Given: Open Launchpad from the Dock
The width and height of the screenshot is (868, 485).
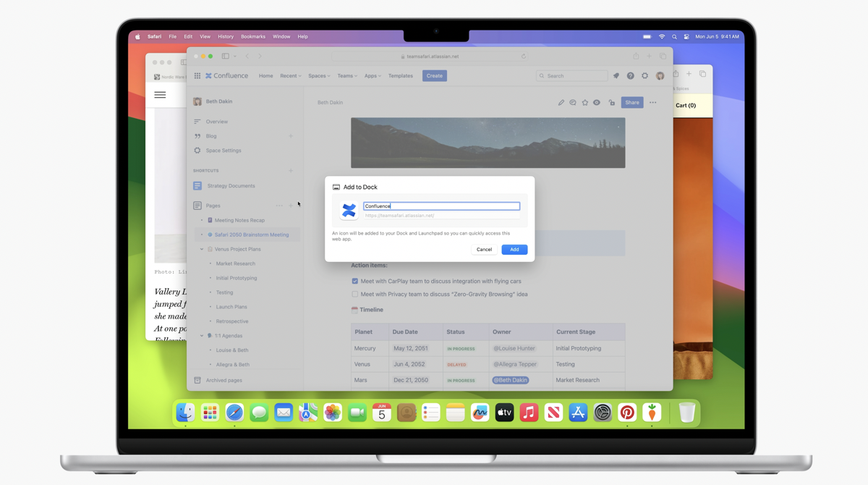Looking at the screenshot, I should [x=210, y=413].
